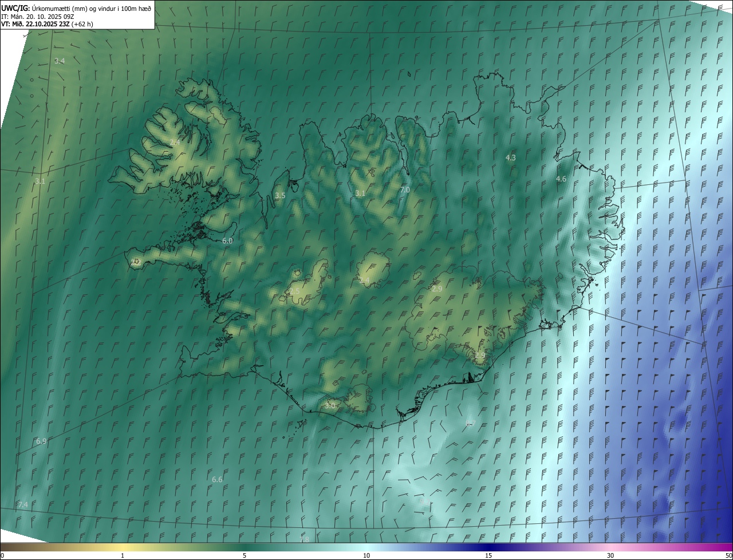Click the color scale tick label "5"
This screenshot has height=560, width=733.
point(245,555)
